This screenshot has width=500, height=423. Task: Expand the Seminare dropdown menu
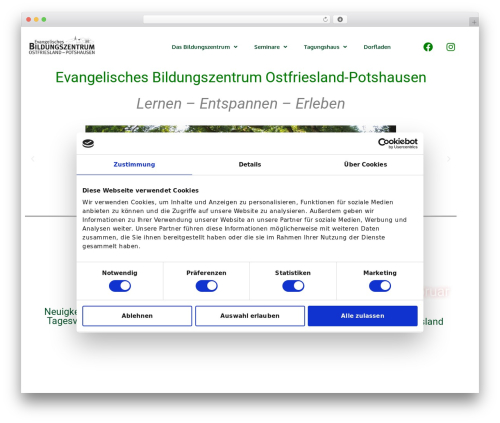pos(270,47)
